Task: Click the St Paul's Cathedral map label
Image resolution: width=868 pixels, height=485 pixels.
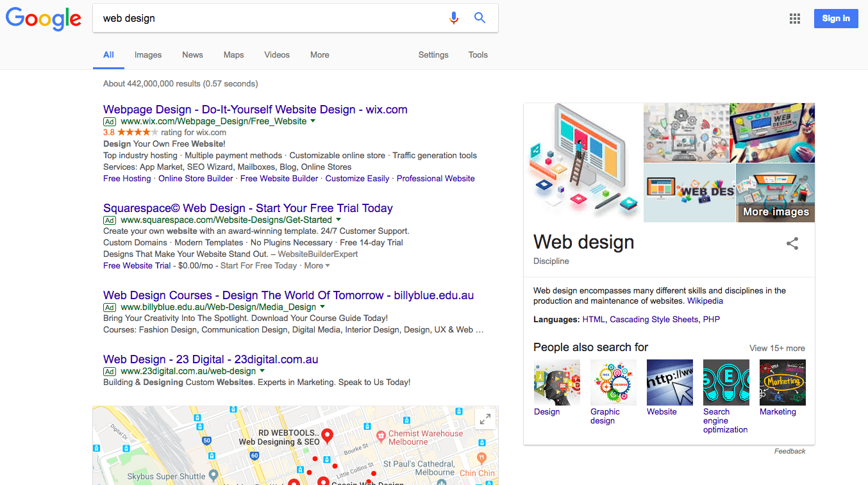Action: click(x=419, y=468)
